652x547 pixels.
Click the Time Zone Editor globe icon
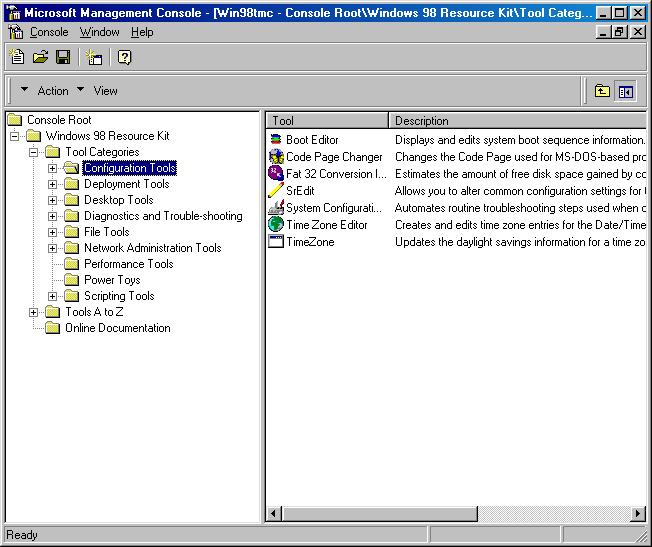[x=276, y=225]
